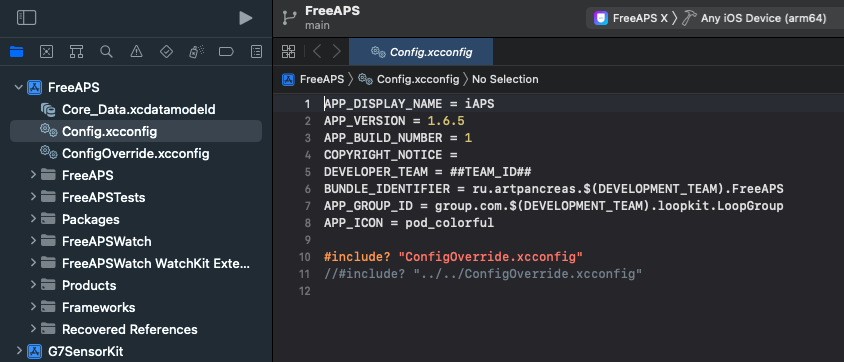Run the project with play button
Screen dimensions: 844x362
245,18
